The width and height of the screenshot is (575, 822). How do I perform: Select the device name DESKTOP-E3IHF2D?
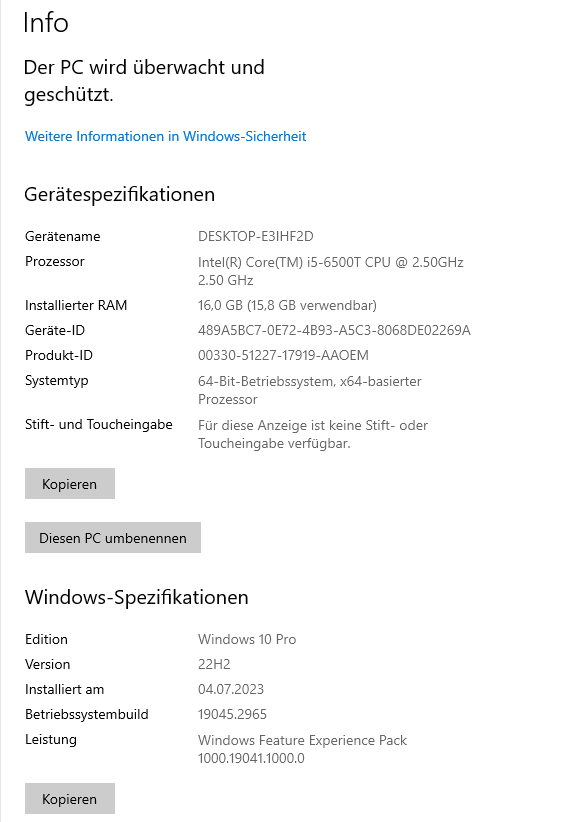(x=256, y=236)
